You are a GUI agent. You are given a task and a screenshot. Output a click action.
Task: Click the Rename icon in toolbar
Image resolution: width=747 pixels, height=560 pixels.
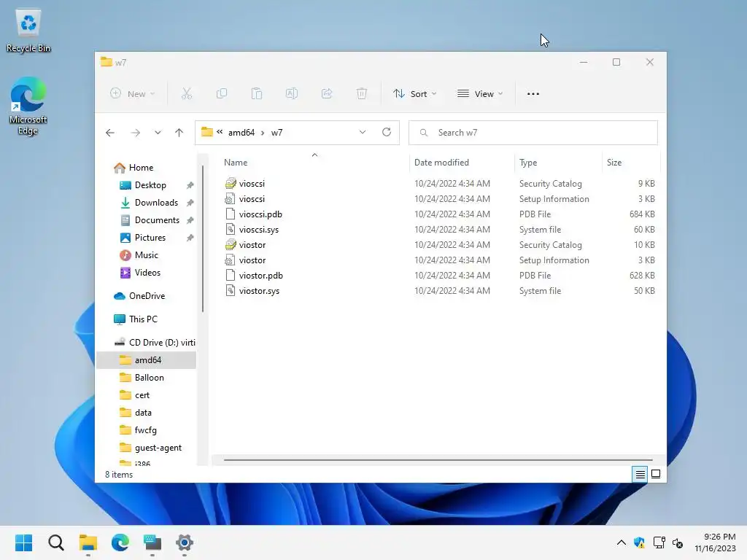point(292,94)
